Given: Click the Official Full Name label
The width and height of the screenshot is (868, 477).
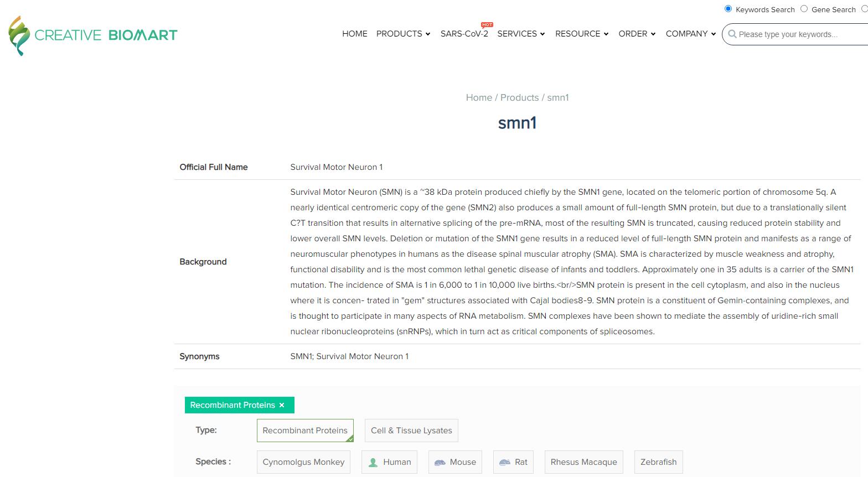Looking at the screenshot, I should [x=214, y=167].
